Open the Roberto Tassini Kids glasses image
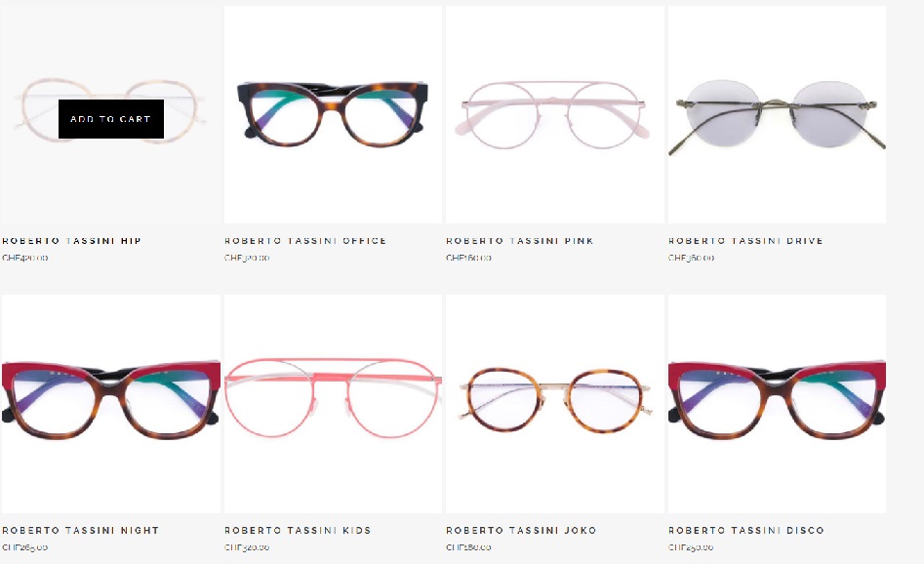 click(x=333, y=404)
